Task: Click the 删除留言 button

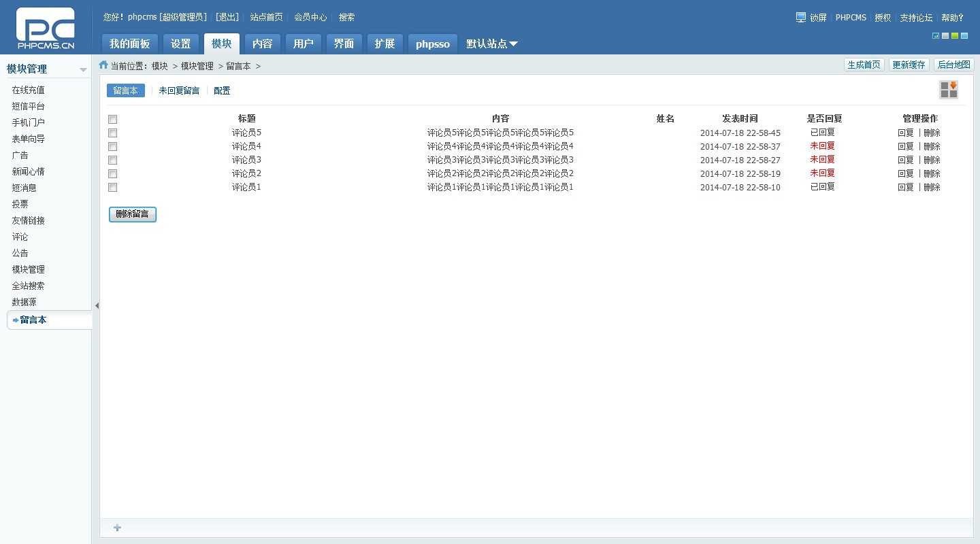Action: tap(133, 214)
